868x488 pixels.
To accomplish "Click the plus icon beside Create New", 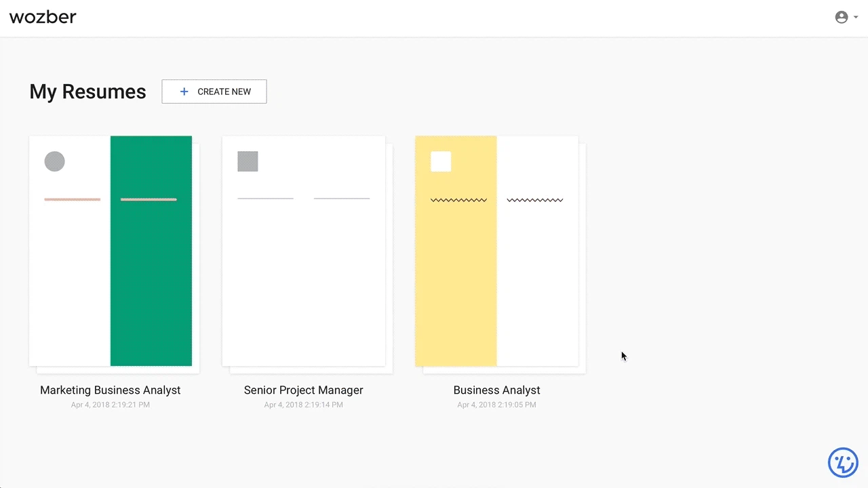I will 184,91.
